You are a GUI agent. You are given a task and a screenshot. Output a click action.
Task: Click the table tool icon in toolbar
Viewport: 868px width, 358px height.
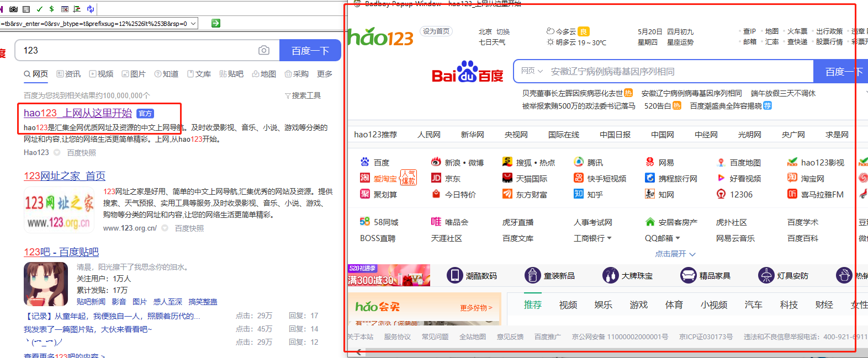pyautogui.click(x=65, y=9)
